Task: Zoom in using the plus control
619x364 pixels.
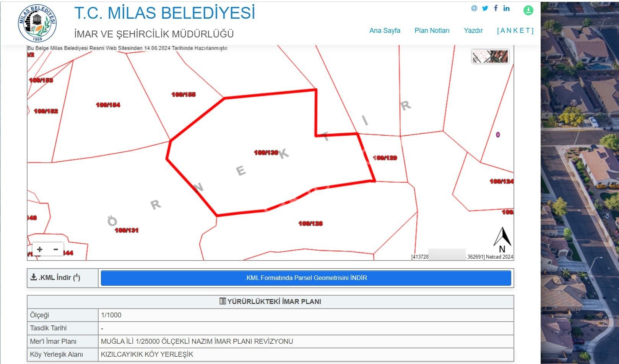Action: (40, 249)
